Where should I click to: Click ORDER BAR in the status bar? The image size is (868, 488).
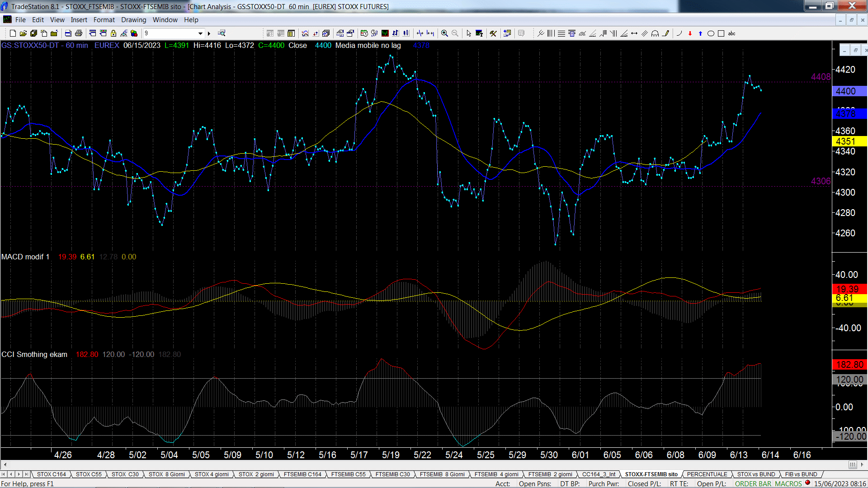(753, 484)
